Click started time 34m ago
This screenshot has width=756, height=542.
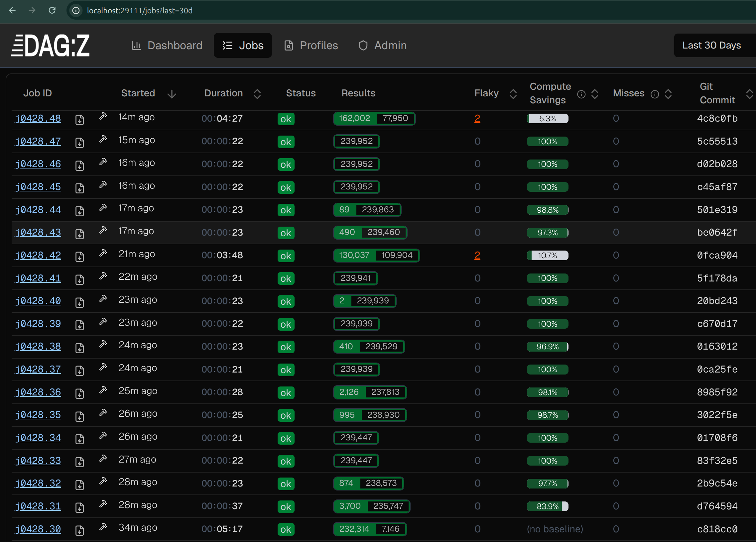138,528
